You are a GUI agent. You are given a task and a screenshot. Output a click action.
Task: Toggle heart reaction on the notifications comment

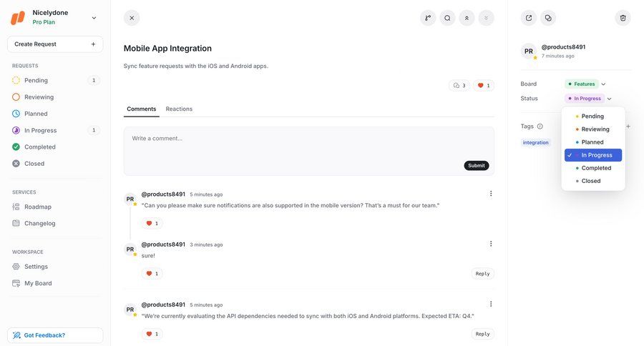[x=152, y=223]
